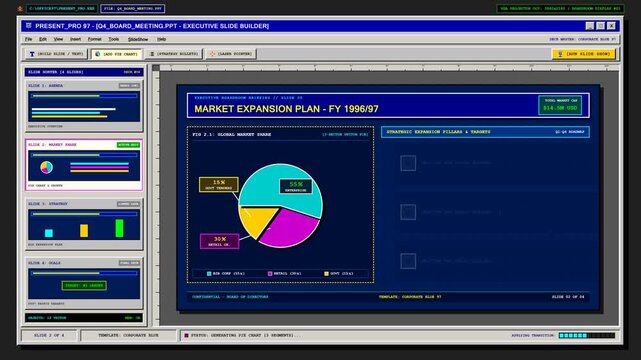Open the Strategy Bullets tool
641x360 pixels.
coord(174,54)
